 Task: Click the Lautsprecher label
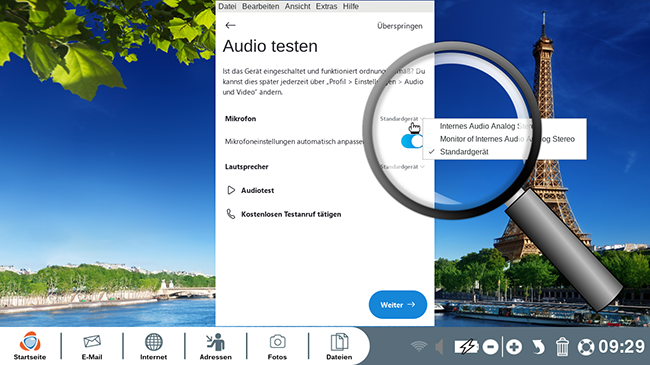[247, 167]
